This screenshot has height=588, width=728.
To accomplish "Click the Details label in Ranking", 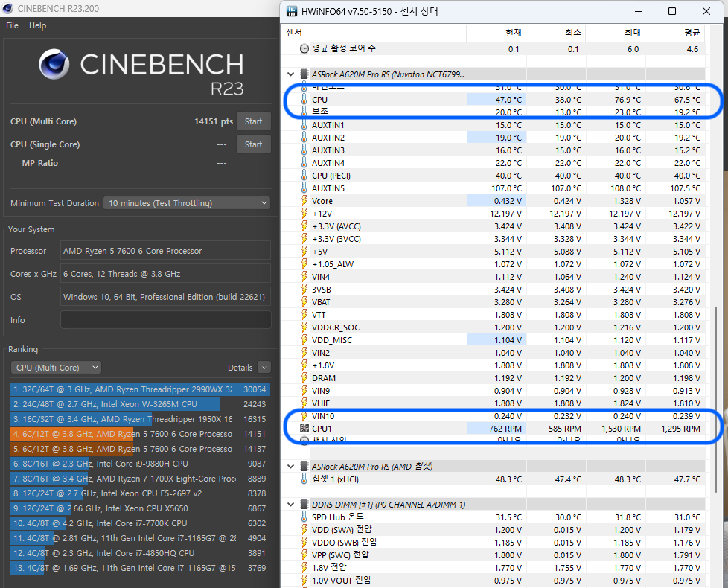I will pyautogui.click(x=240, y=368).
